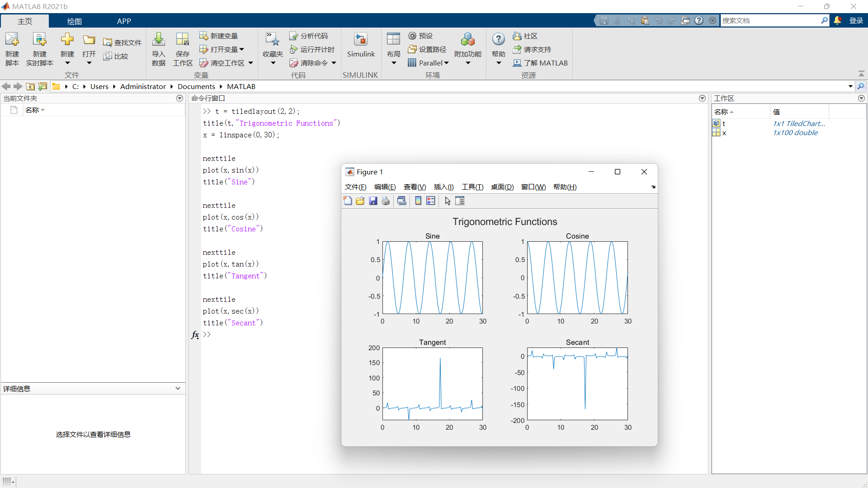Go back with the address bar back arrow
The height and width of the screenshot is (488, 868).
(6, 86)
